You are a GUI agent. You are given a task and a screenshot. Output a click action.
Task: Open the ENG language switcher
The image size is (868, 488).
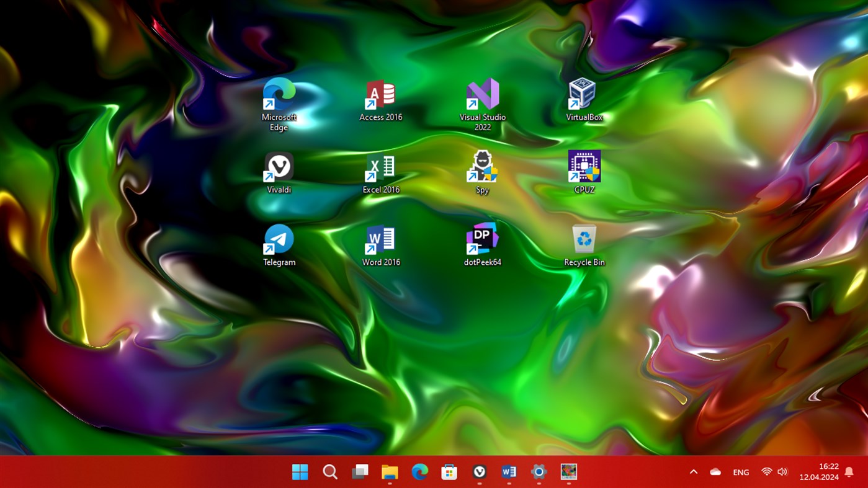(741, 472)
